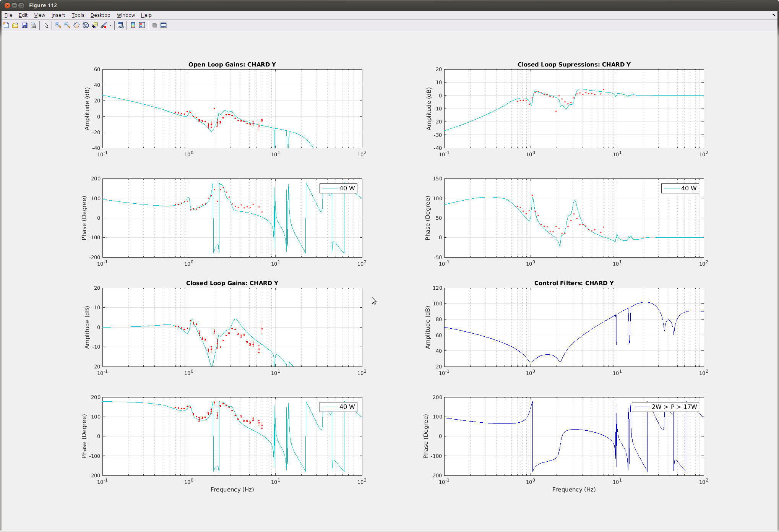
Task: Click the Print Figure icon
Action: pyautogui.click(x=34, y=26)
